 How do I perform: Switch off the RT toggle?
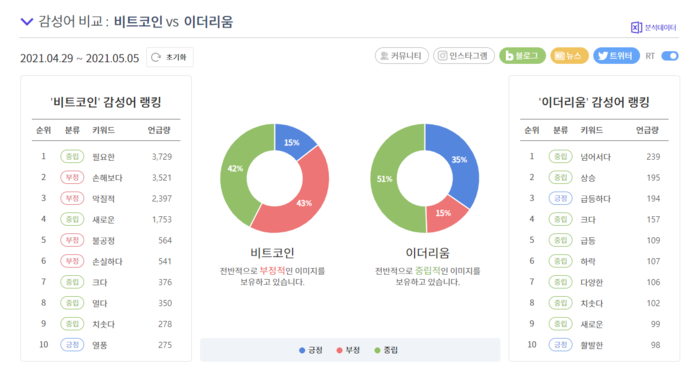pyautogui.click(x=670, y=56)
